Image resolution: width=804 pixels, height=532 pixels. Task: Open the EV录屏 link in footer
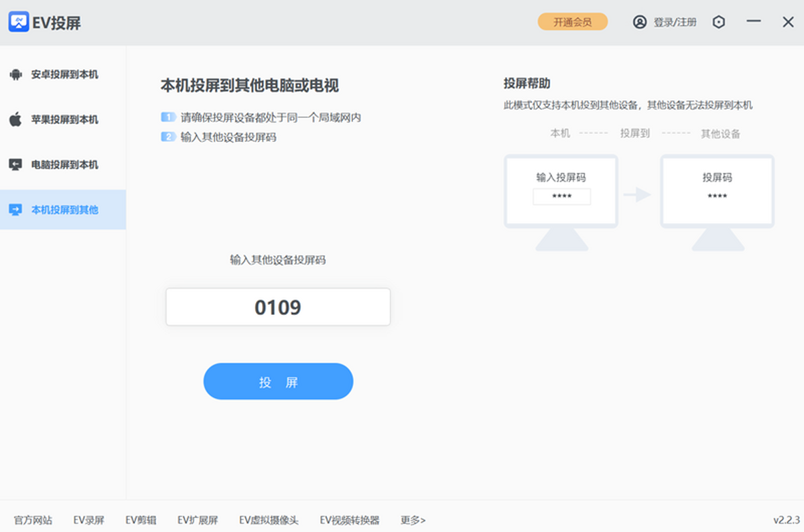click(x=89, y=520)
